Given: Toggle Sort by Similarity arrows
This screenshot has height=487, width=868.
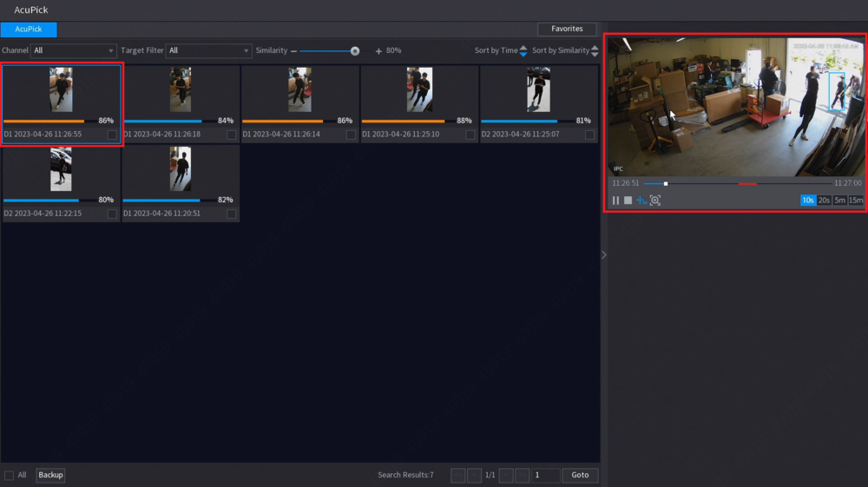Looking at the screenshot, I should (x=595, y=51).
